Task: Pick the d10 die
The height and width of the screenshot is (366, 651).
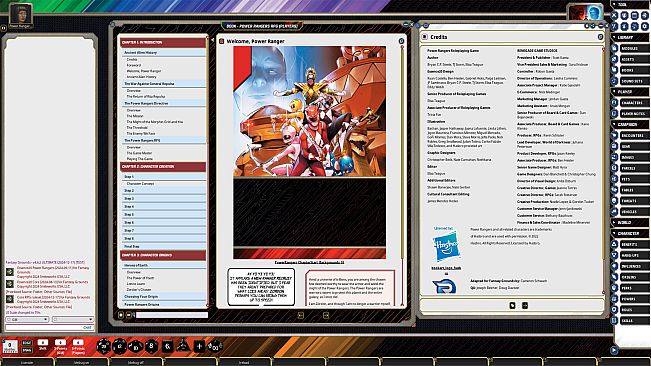Action: tap(135, 346)
